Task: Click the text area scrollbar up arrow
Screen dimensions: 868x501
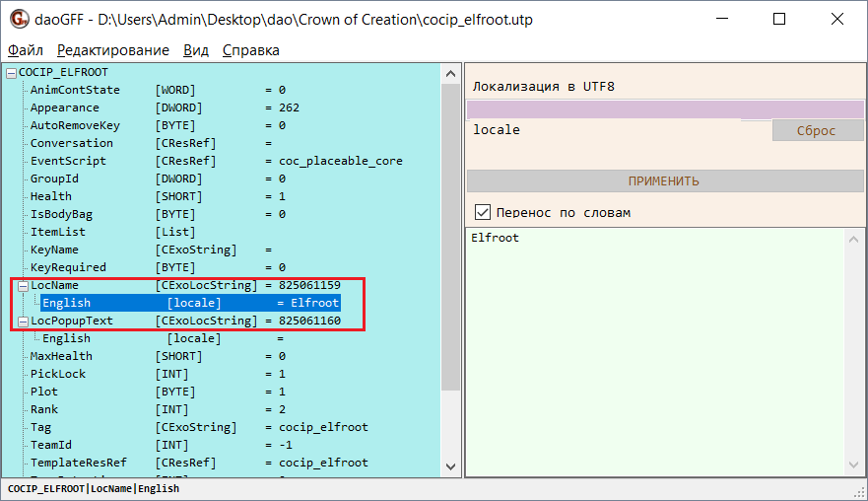Action: tap(853, 239)
